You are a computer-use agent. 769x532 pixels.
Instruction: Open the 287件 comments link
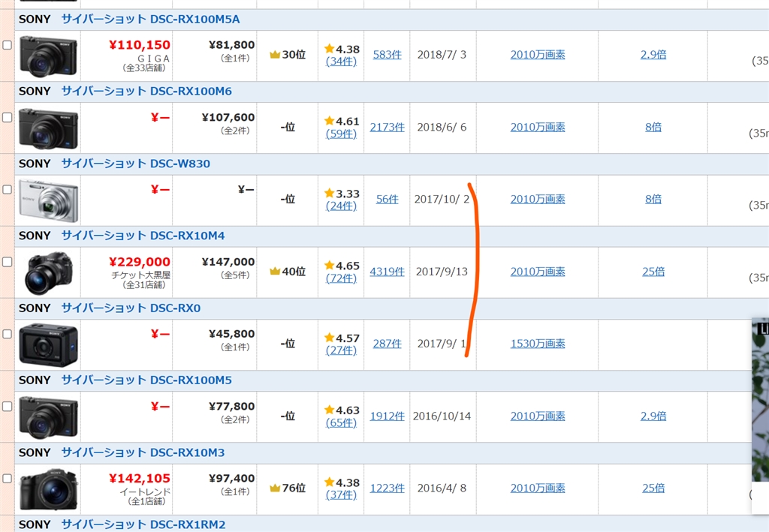[387, 344]
